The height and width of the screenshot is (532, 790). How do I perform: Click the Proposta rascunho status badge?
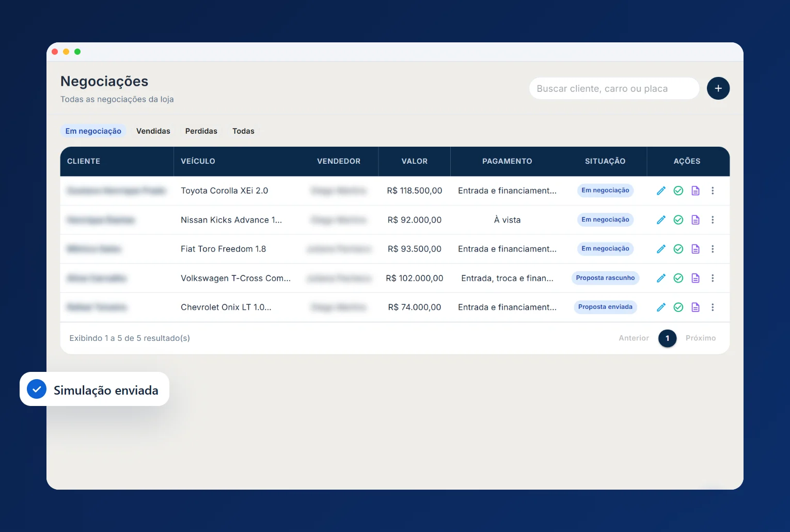(605, 278)
